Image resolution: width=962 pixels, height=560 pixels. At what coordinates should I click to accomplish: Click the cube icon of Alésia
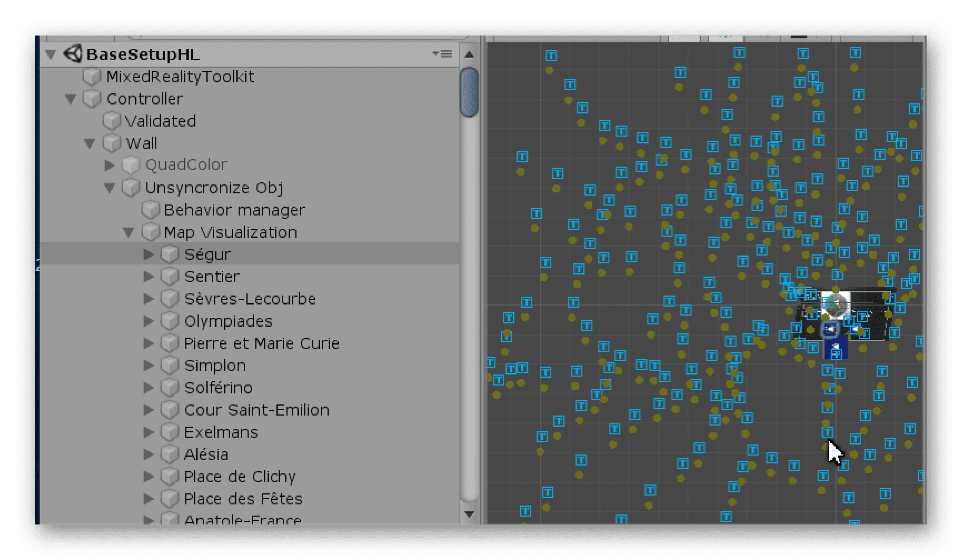tap(170, 454)
